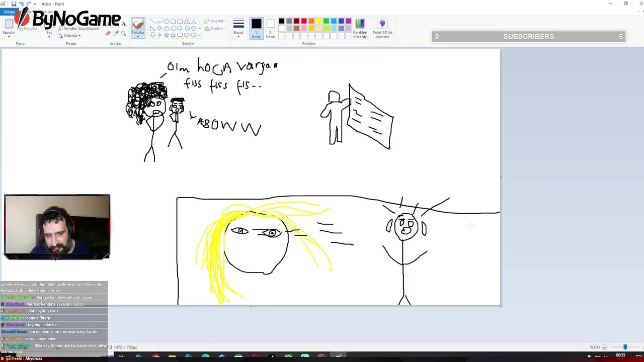The height and width of the screenshot is (362, 644).
Task: Pick the black color swatch
Action: click(x=281, y=21)
